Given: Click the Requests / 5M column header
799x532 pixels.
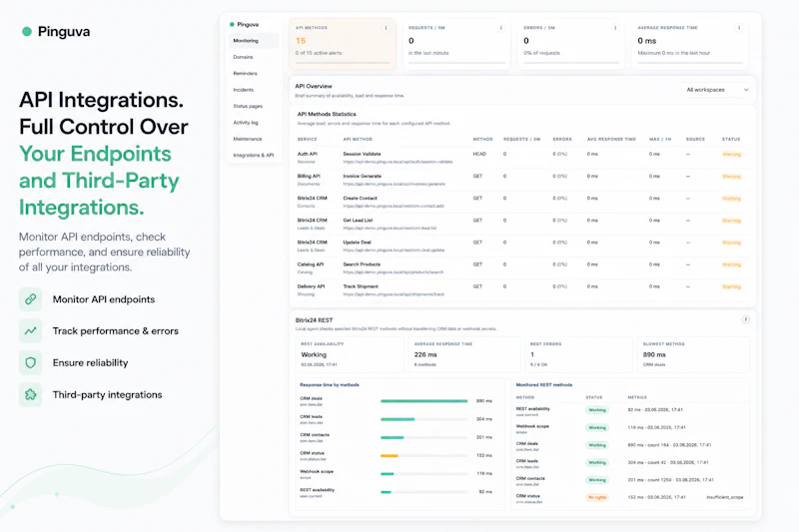Looking at the screenshot, I should (521, 139).
